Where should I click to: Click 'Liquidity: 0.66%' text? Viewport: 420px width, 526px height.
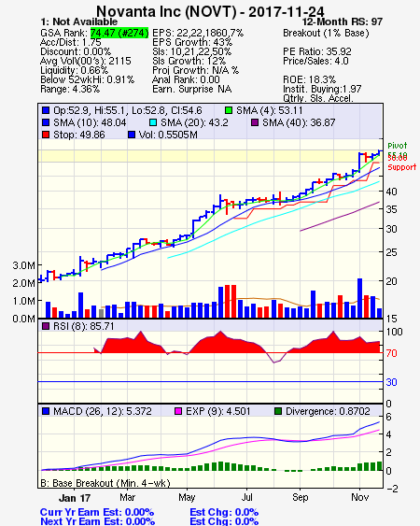[x=74, y=70]
